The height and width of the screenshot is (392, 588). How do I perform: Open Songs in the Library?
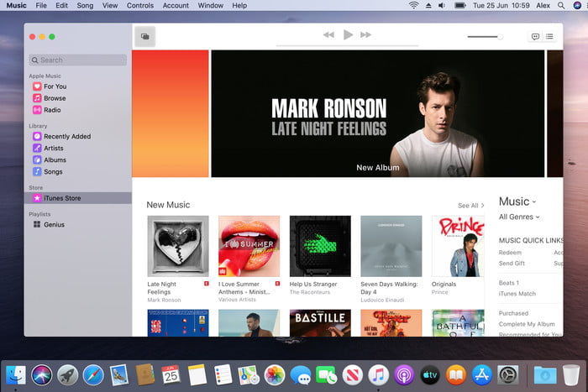[48, 171]
